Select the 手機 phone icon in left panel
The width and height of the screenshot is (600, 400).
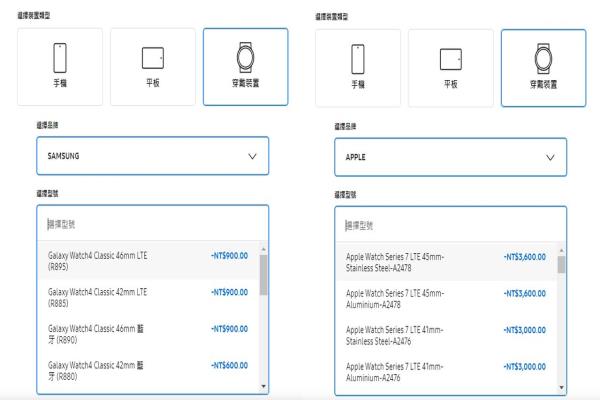point(60,58)
